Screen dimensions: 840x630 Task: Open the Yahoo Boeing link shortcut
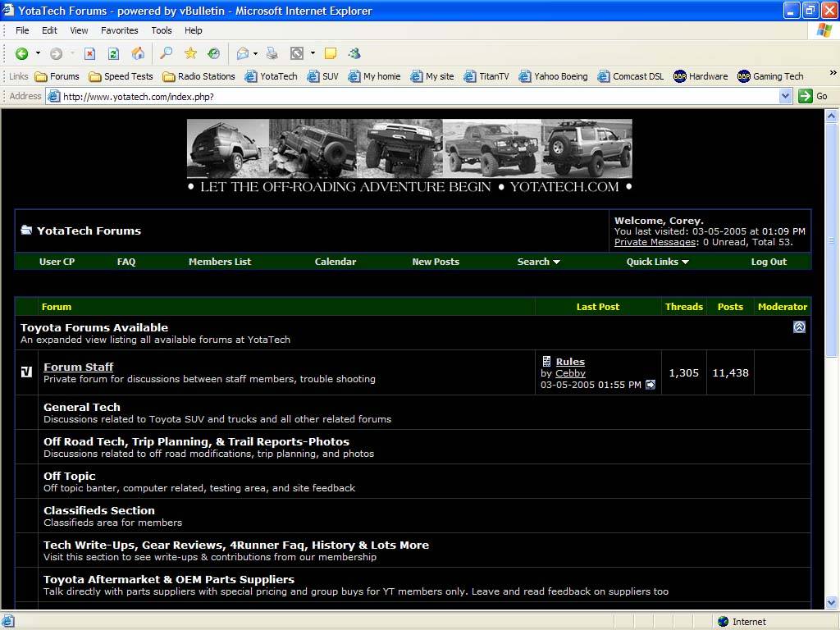(x=554, y=76)
